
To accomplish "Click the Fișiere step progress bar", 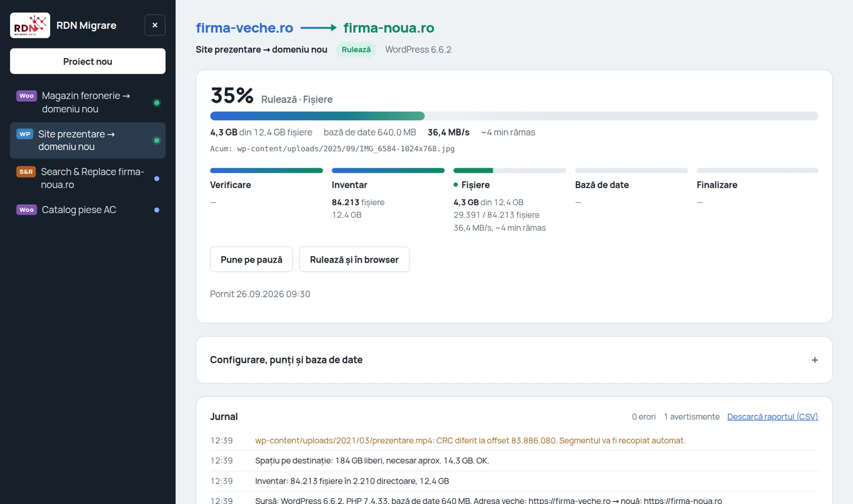I will 510,170.
